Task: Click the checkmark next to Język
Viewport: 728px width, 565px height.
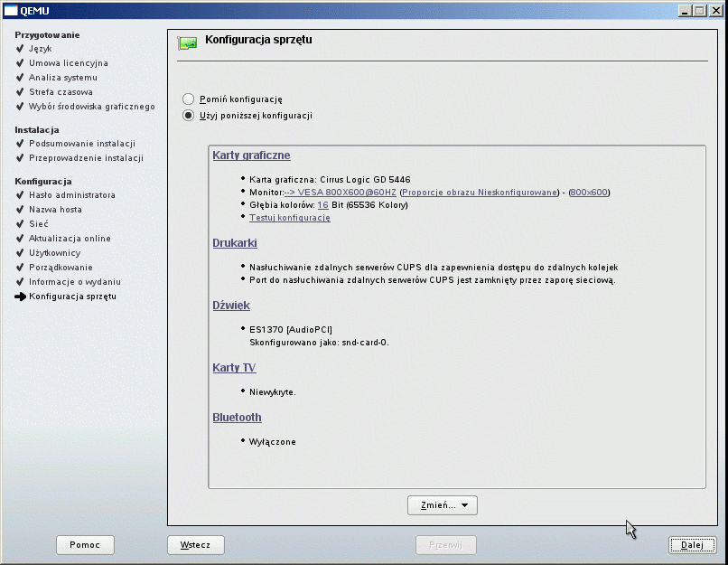Action: [x=20, y=49]
